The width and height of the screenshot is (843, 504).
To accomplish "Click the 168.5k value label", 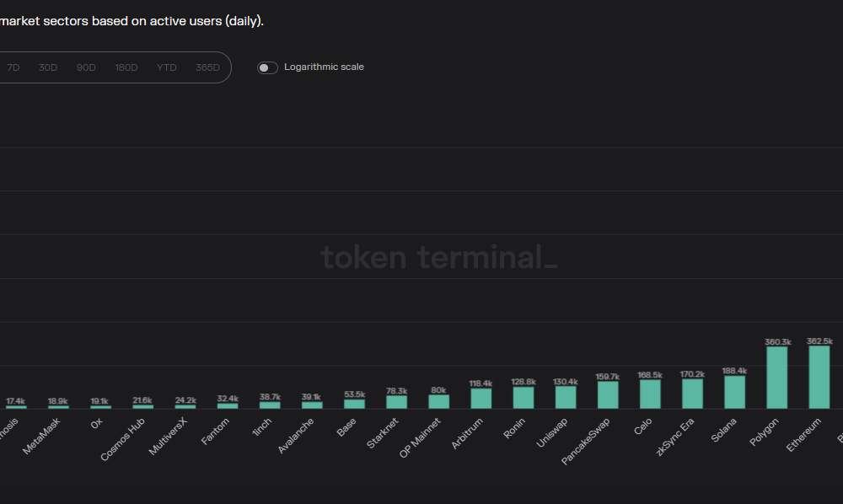I will (650, 375).
